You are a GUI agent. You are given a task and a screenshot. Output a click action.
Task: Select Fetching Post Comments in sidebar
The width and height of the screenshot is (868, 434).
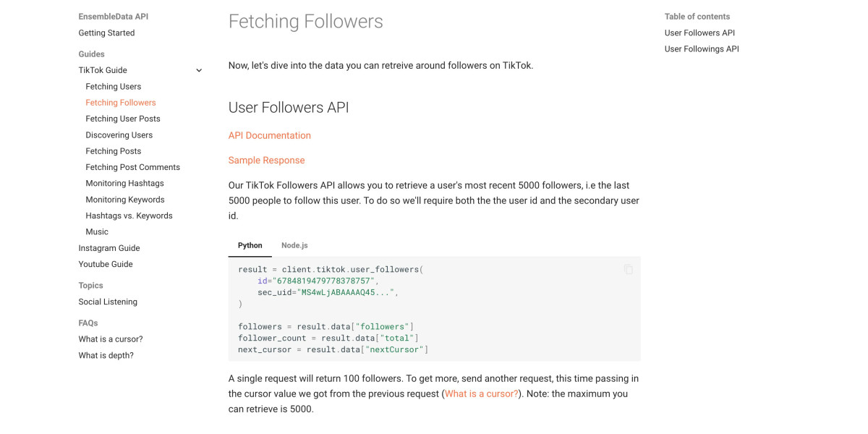tap(133, 166)
